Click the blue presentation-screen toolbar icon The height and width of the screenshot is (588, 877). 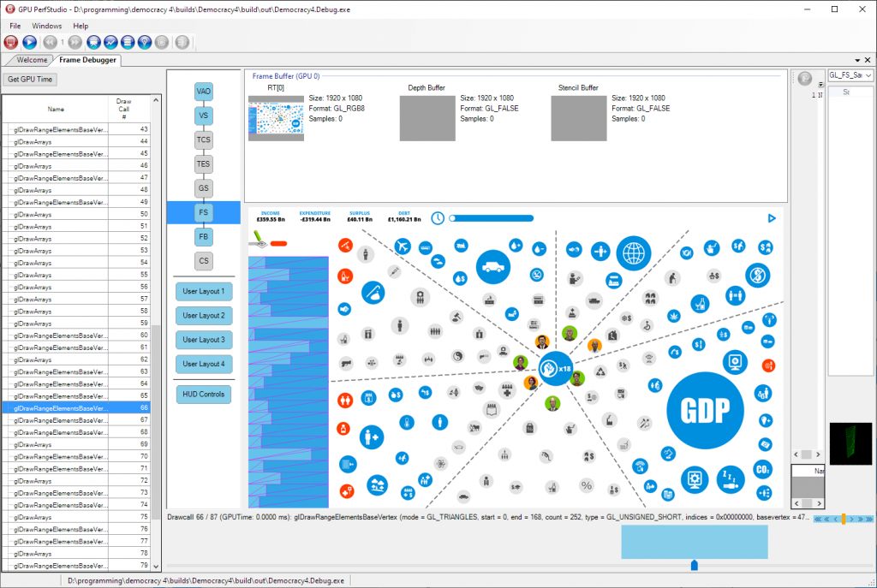[x=93, y=43]
